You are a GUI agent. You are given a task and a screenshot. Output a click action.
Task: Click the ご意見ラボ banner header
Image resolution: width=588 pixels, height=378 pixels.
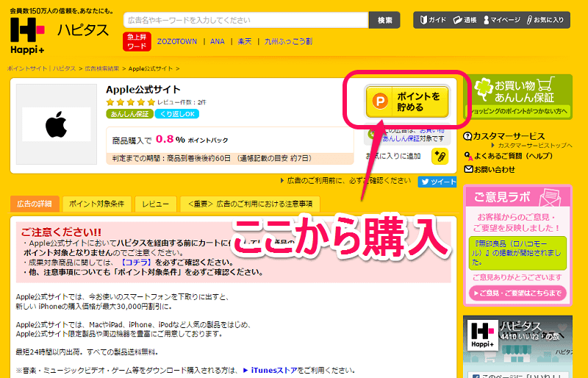[x=517, y=196]
